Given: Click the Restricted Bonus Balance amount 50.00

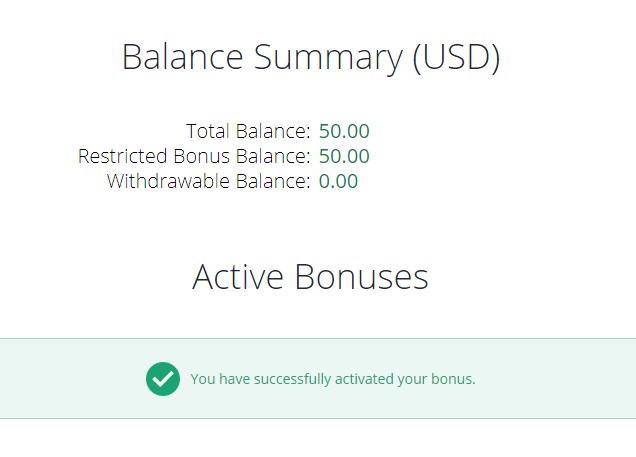Looking at the screenshot, I should tap(344, 156).
